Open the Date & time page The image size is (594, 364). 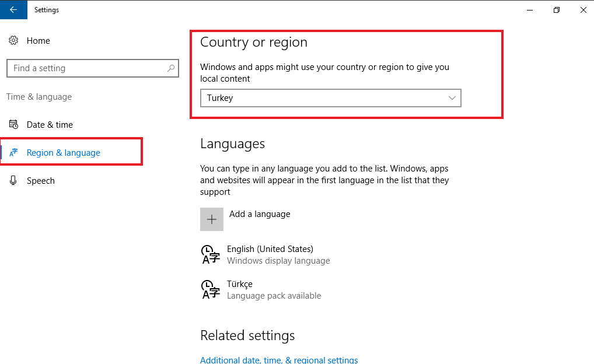coord(50,125)
